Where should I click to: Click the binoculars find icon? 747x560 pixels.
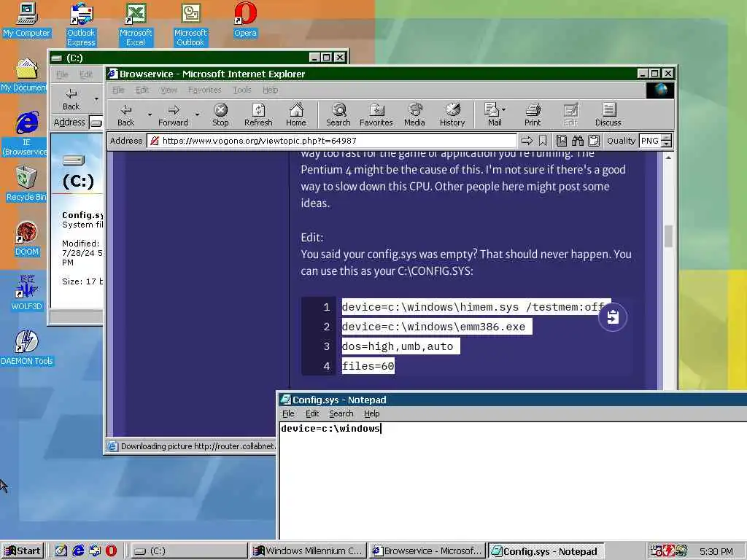(578, 141)
